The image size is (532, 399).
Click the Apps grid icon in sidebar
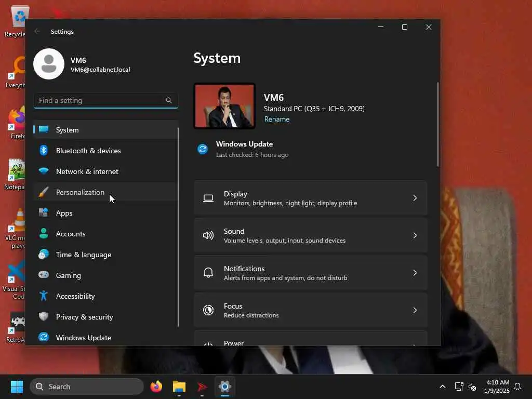[44, 212]
